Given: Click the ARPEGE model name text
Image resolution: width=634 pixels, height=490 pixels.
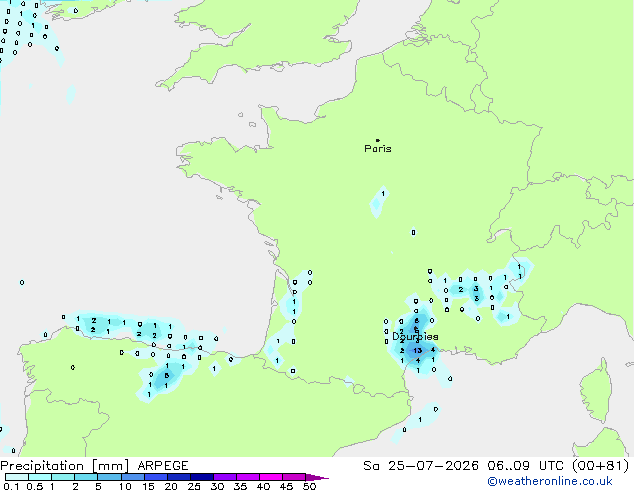Looking at the screenshot, I should pyautogui.click(x=163, y=466).
